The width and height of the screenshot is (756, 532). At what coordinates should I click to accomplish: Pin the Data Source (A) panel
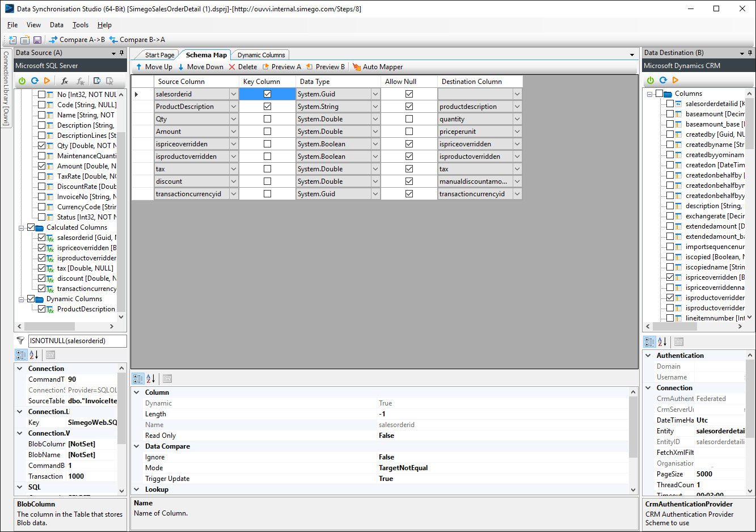[x=122, y=53]
